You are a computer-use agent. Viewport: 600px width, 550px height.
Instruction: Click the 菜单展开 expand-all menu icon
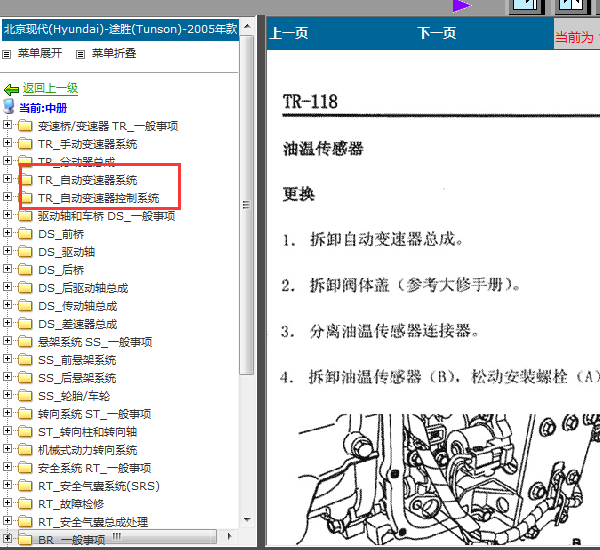click(x=7, y=54)
